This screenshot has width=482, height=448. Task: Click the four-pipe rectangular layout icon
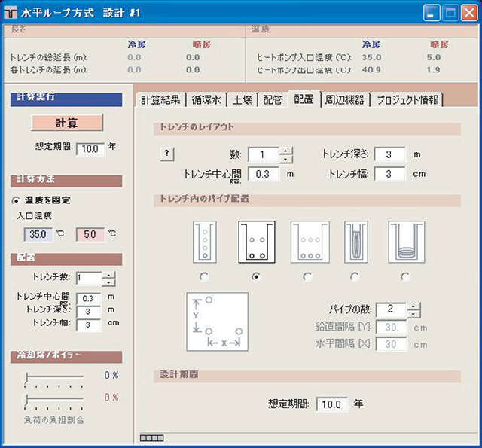[257, 241]
